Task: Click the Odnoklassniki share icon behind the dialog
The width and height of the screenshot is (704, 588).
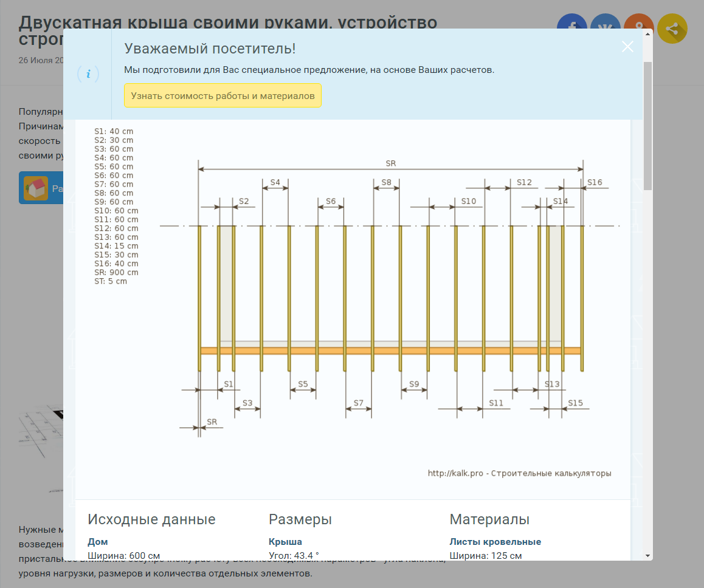Action: pos(639,21)
